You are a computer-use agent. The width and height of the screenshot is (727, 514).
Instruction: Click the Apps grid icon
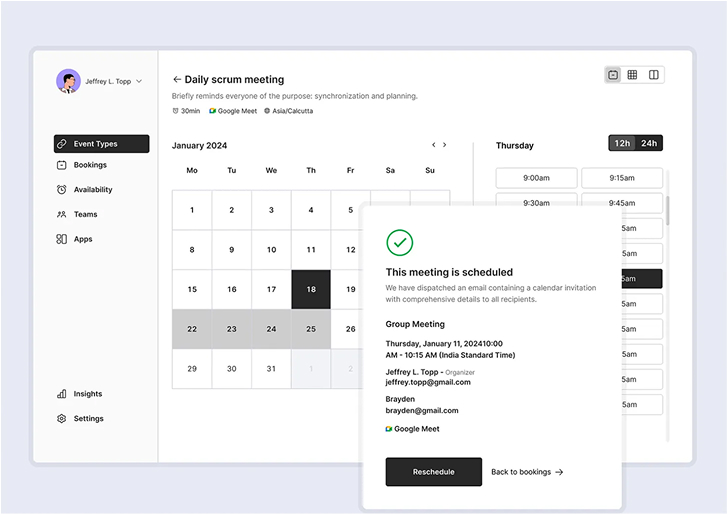click(x=61, y=239)
